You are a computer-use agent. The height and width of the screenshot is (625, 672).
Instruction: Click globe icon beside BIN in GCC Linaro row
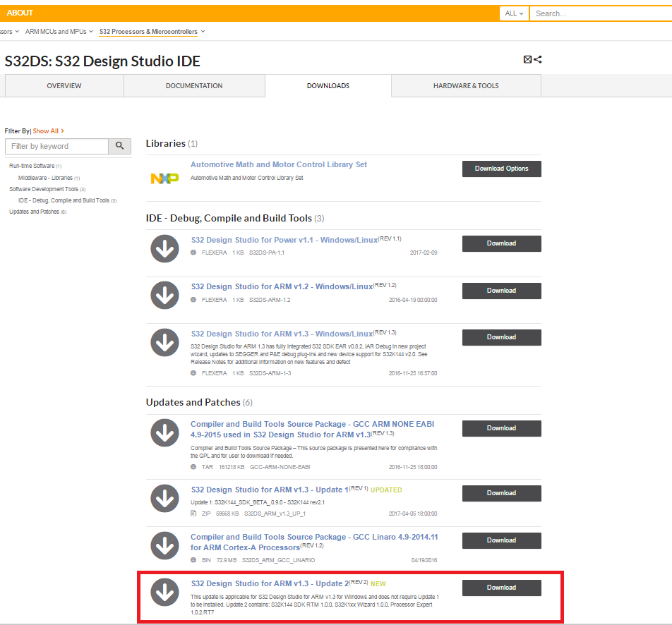click(x=193, y=560)
